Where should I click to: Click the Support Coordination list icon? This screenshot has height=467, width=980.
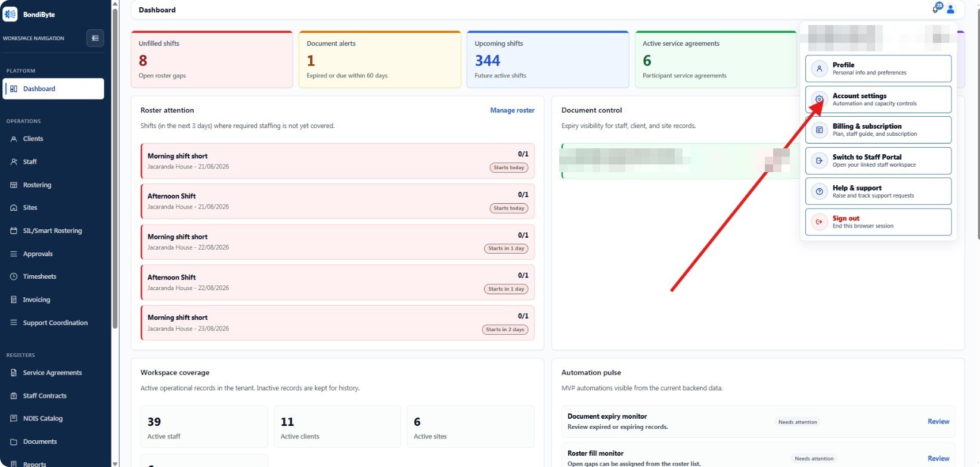click(14, 323)
